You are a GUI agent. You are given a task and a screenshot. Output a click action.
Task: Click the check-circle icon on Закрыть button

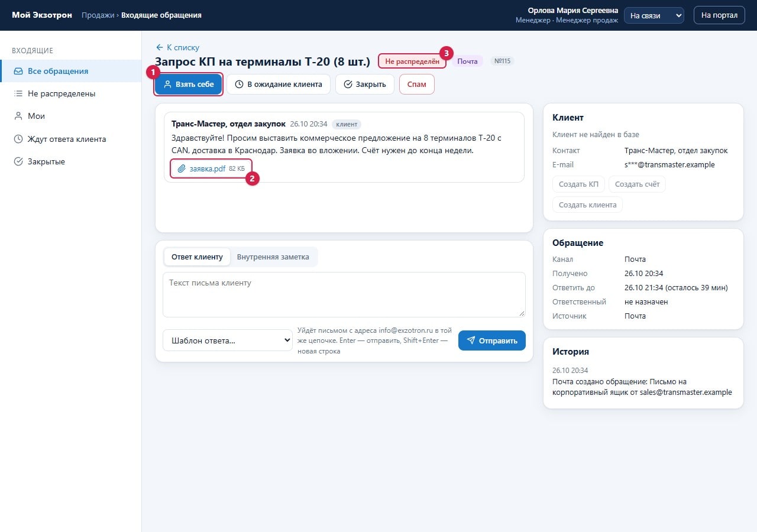pyautogui.click(x=348, y=84)
